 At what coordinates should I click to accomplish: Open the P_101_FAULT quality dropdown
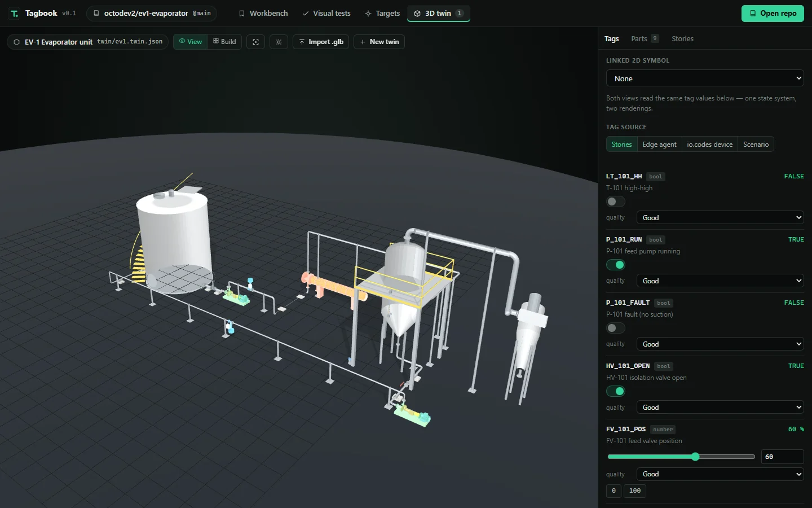coord(720,344)
